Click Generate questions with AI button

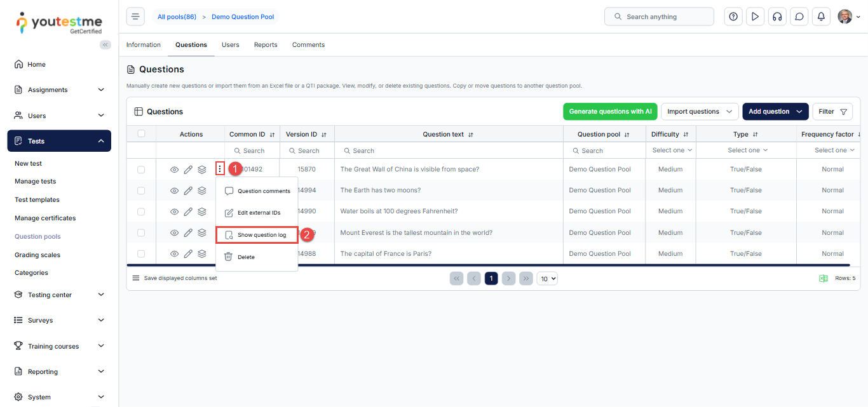coord(610,112)
